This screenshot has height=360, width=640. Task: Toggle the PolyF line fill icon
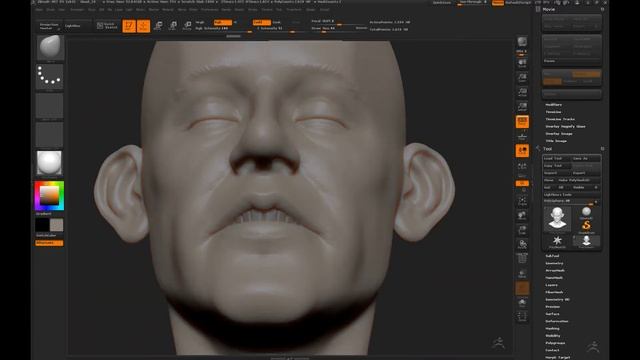click(522, 259)
